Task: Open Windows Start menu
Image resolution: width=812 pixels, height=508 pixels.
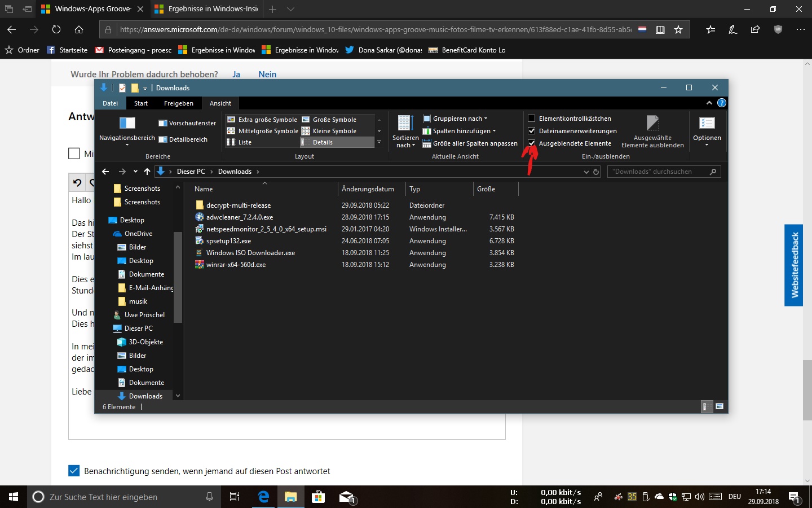Action: coord(14,497)
